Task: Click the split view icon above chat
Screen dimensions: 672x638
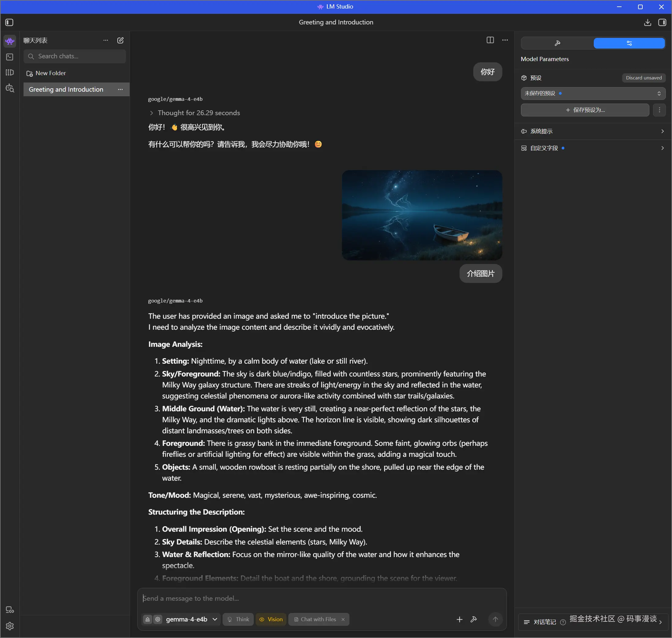Action: pos(490,40)
